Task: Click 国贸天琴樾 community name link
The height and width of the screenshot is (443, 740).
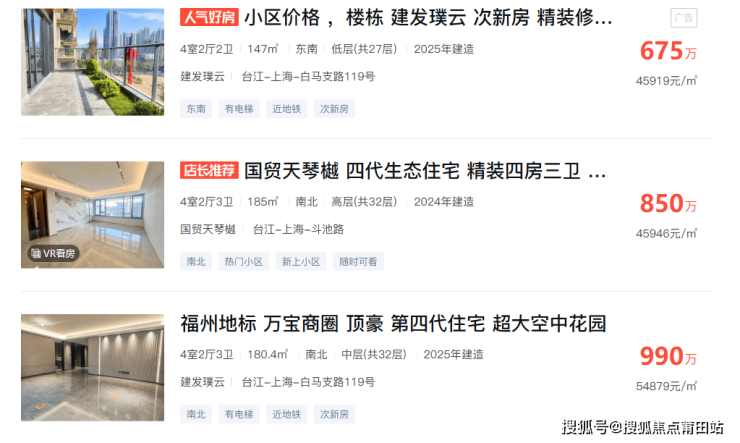Action: pyautogui.click(x=208, y=229)
